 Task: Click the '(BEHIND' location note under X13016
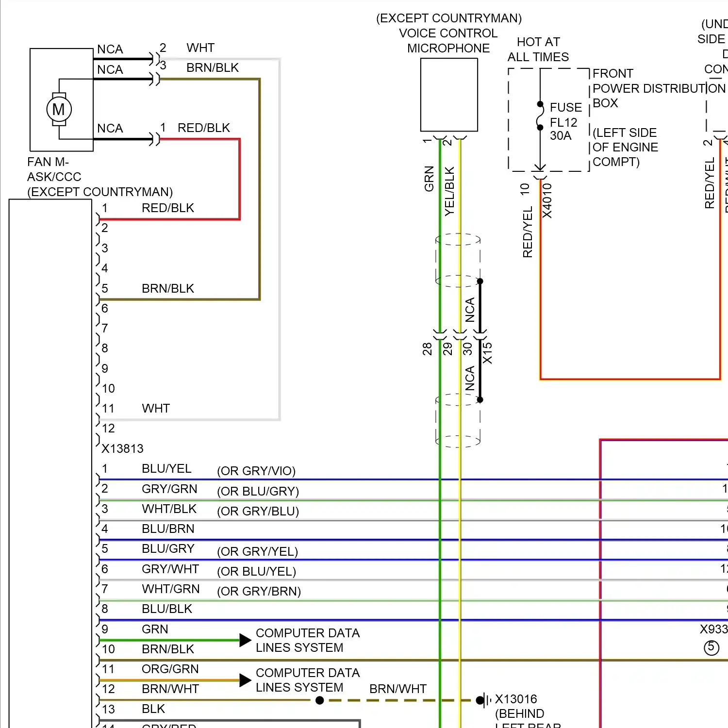[520, 713]
